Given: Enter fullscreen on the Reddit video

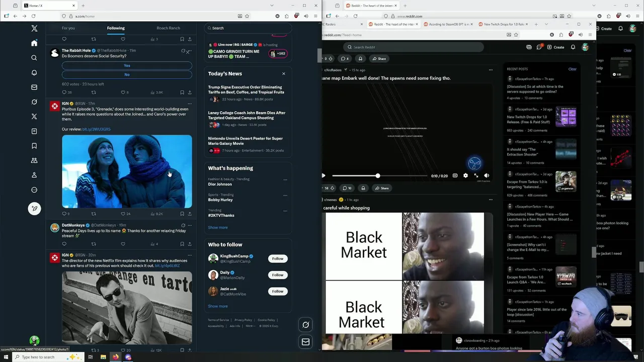Looking at the screenshot, I should click(x=476, y=175).
